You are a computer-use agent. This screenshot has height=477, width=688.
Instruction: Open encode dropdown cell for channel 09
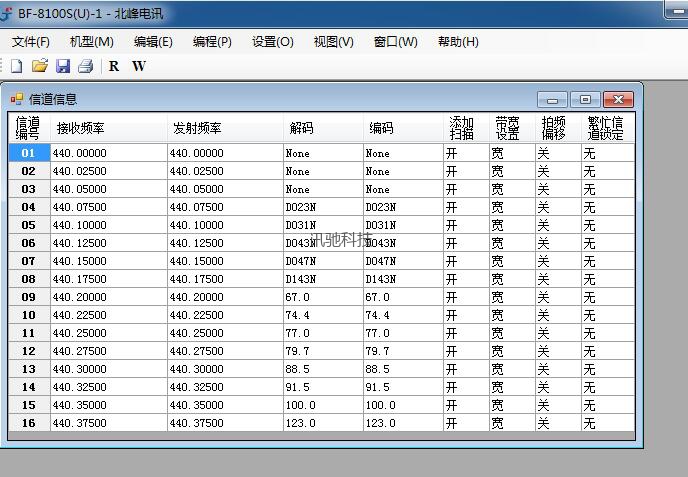click(x=402, y=297)
